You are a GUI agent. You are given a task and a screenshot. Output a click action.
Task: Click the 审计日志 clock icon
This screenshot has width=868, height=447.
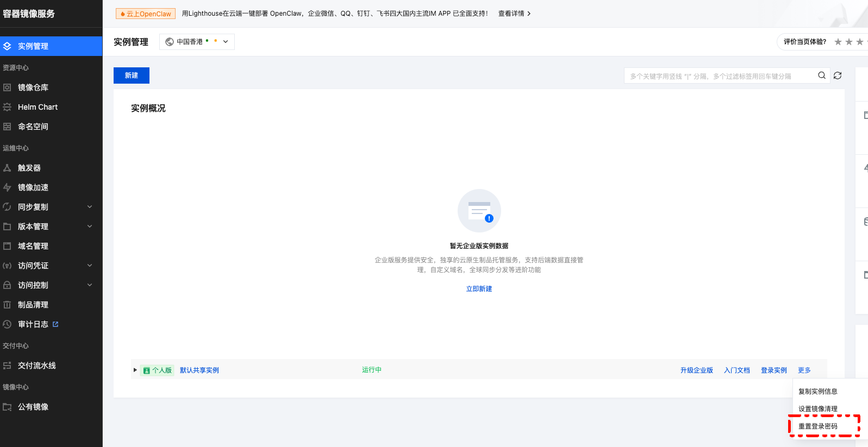point(7,324)
